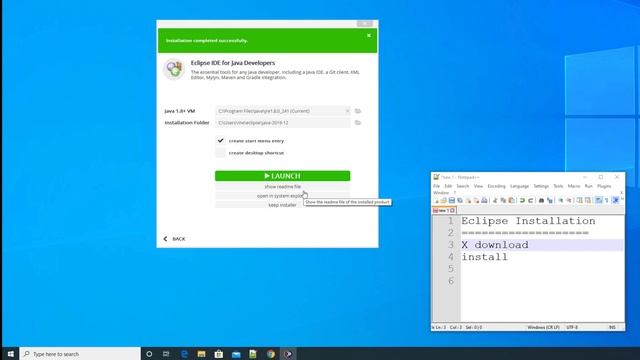Click the 'install' line in editor
Viewport: 640px width, 360px height.
pyautogui.click(x=484, y=257)
